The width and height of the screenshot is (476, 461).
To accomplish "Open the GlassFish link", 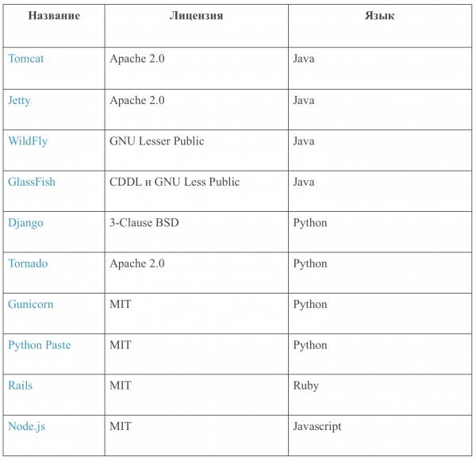I will 32,182.
